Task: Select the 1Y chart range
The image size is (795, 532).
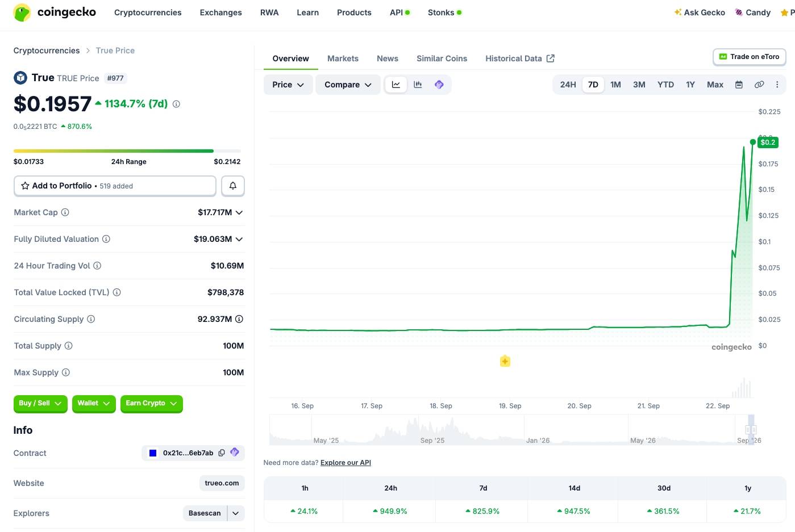Action: (x=690, y=85)
